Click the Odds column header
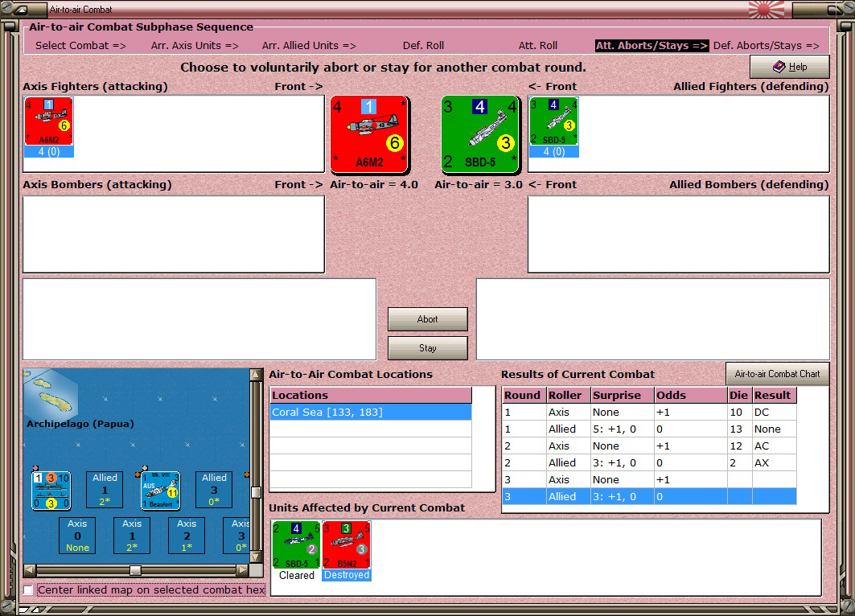 (x=691, y=395)
